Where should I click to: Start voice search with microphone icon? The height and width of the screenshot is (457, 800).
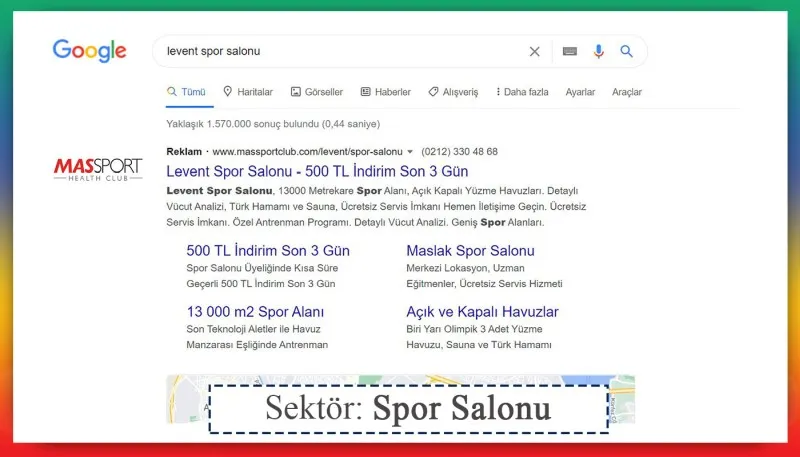(x=598, y=51)
